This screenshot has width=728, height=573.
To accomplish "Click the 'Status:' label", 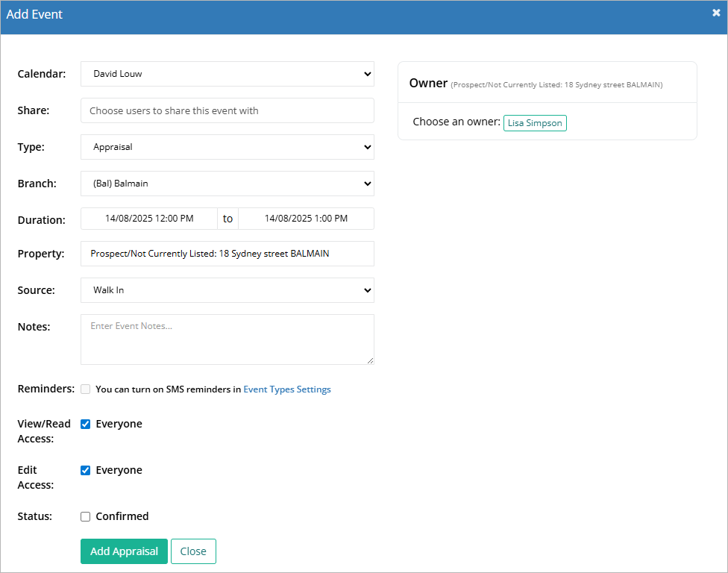I will coord(35,516).
